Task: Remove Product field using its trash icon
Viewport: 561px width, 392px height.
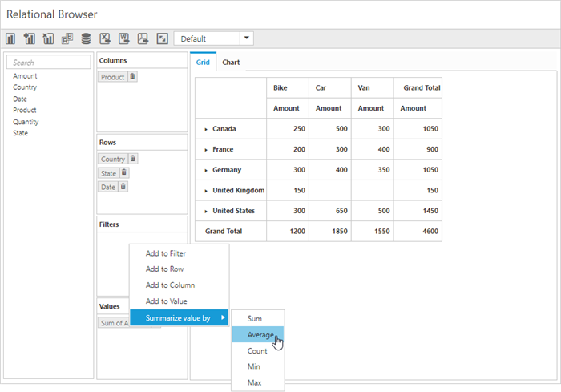Action: click(x=132, y=77)
